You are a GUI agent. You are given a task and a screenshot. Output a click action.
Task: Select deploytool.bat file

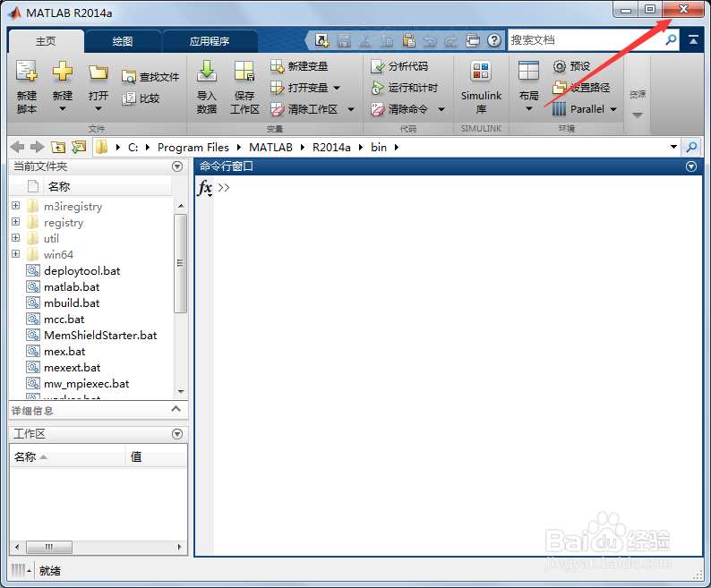[82, 271]
